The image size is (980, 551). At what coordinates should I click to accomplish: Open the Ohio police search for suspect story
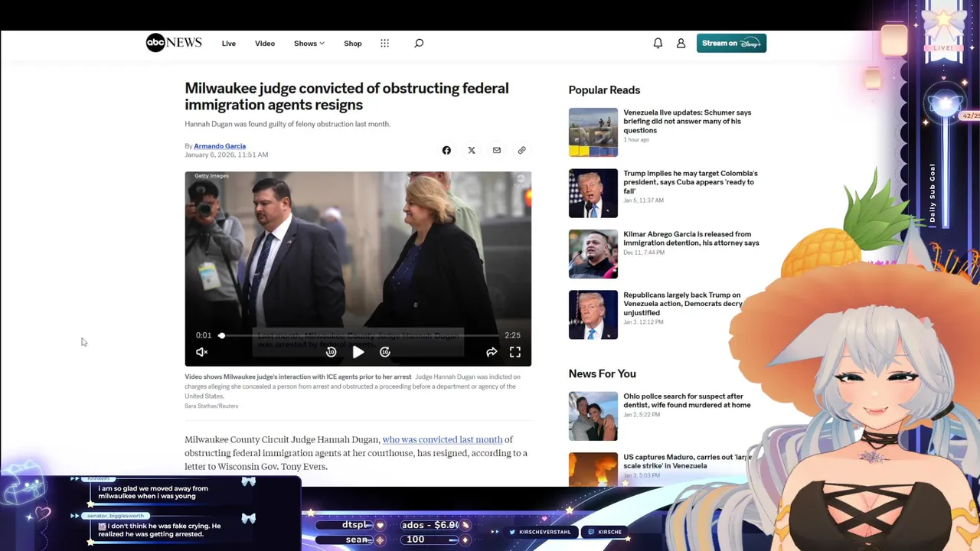[687, 401]
